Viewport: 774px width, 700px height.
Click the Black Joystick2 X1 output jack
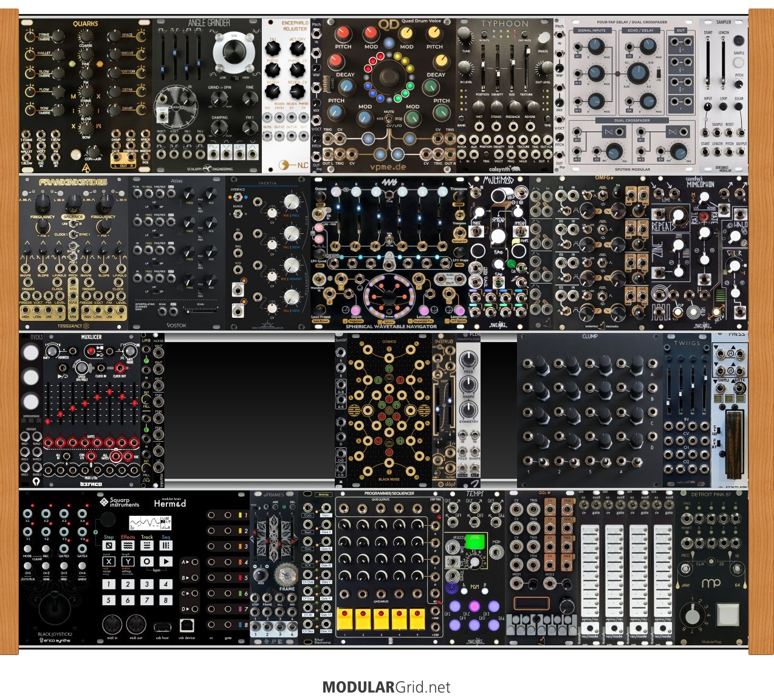[x=27, y=513]
